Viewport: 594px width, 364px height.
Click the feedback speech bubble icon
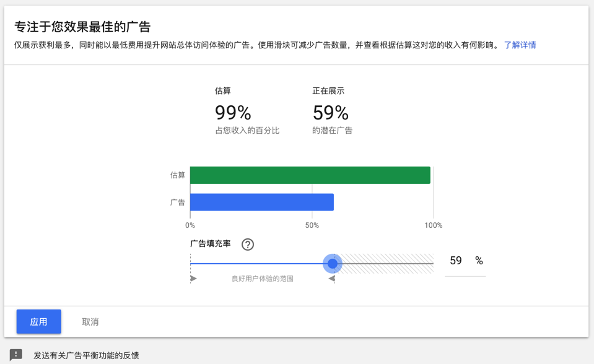coord(16,355)
